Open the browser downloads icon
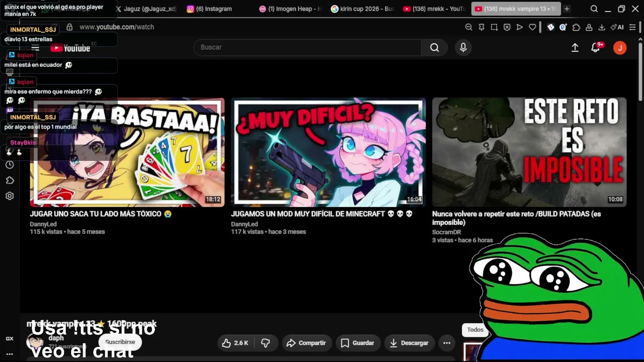This screenshot has width=644, height=362. [601, 27]
